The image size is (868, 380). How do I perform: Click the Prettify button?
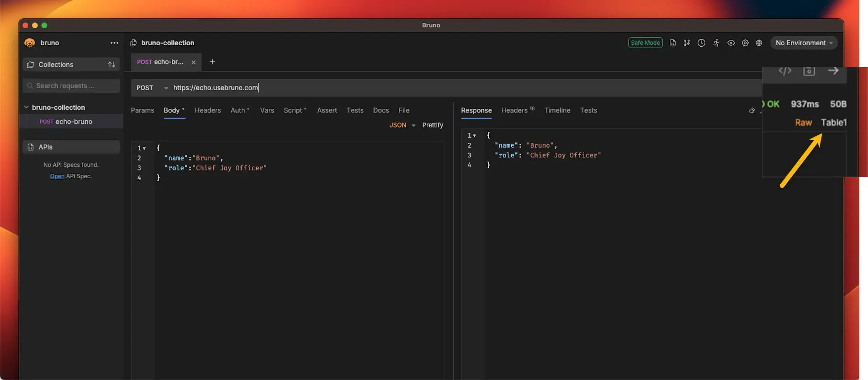(x=433, y=125)
